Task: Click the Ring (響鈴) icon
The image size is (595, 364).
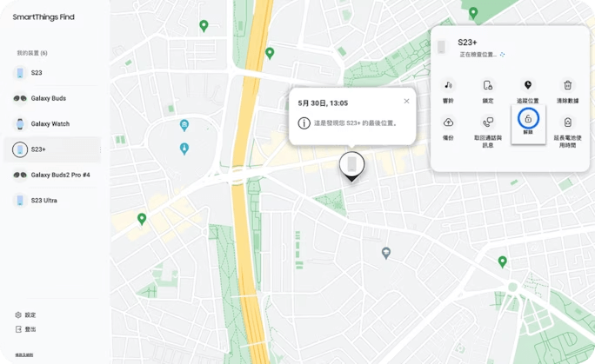Action: pyautogui.click(x=448, y=85)
